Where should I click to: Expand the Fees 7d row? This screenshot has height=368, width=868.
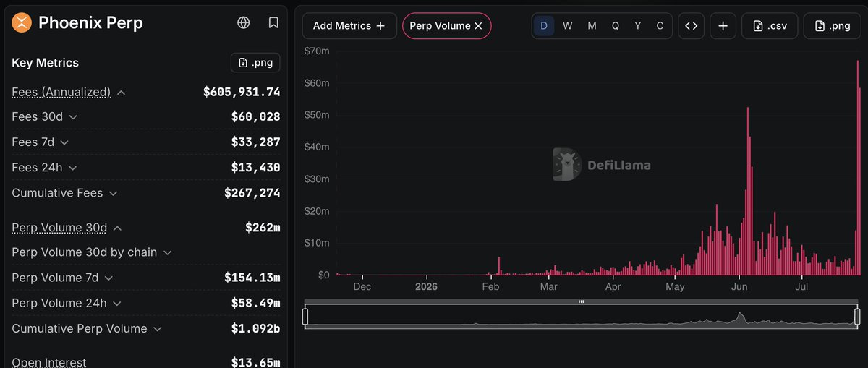(64, 143)
